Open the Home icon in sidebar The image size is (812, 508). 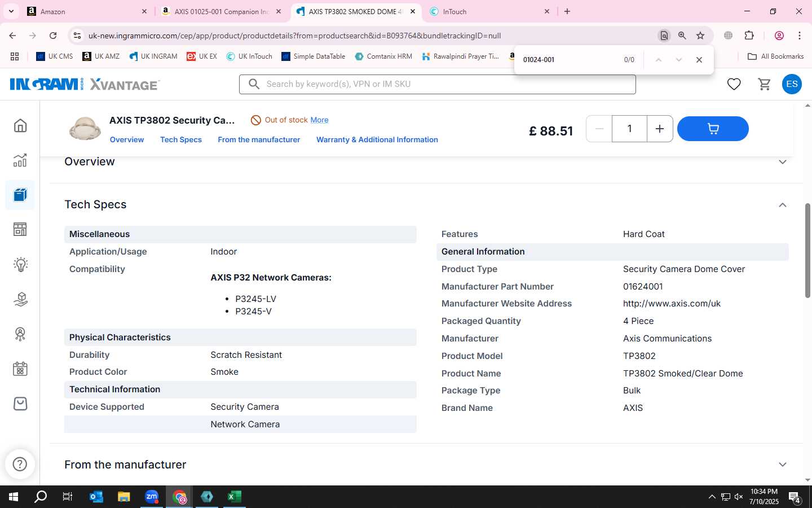pos(20,125)
